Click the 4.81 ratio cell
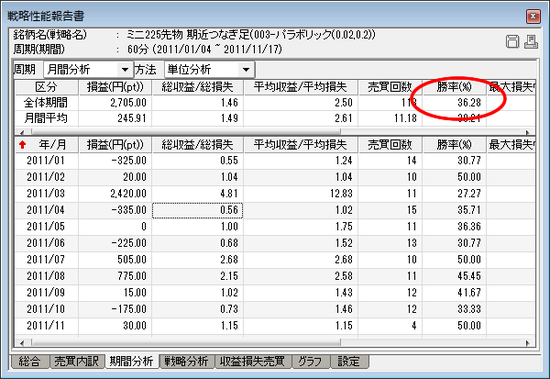The width and height of the screenshot is (550, 379). (197, 194)
